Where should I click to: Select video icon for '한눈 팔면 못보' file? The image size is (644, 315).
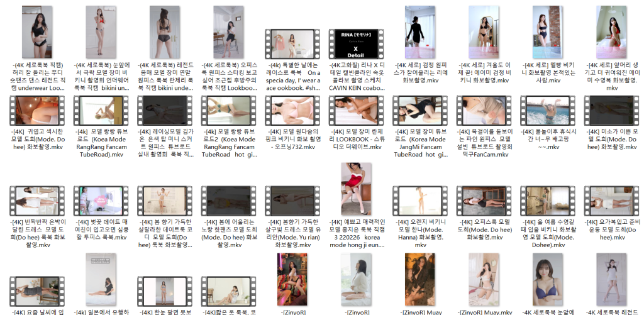(165, 291)
